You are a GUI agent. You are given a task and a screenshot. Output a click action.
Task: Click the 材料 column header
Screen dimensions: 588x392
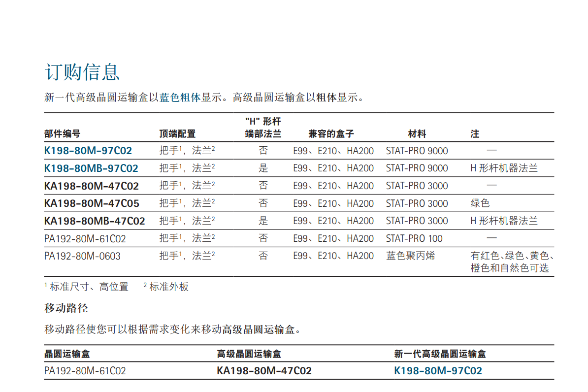(x=417, y=133)
